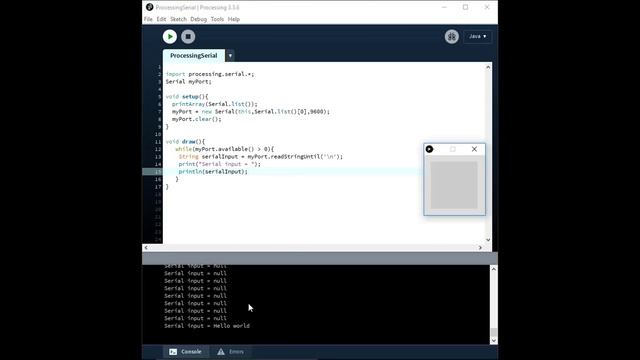This screenshot has width=640, height=360.
Task: Open the Tools menu
Action: click(x=217, y=19)
